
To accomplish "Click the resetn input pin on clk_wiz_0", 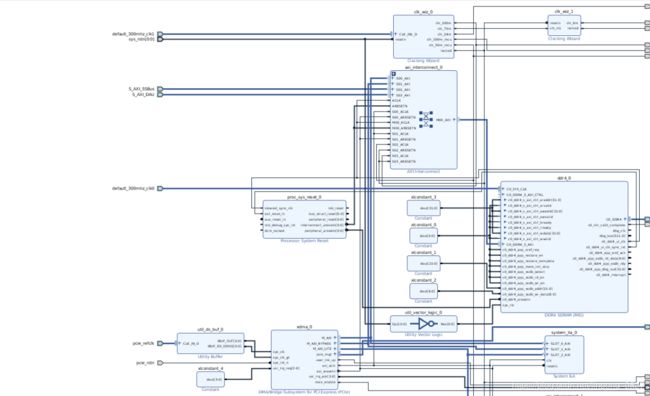I will 400,40.
